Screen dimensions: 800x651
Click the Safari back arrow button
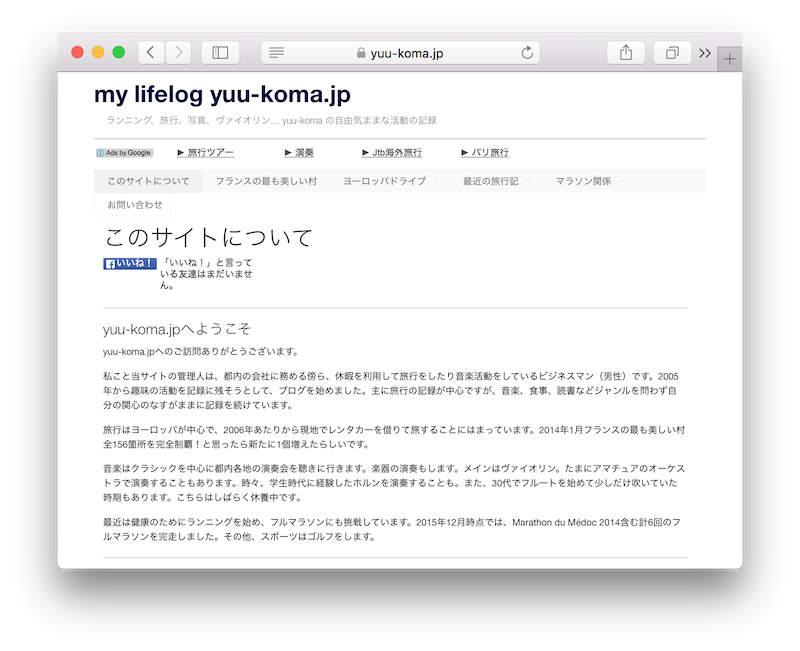(151, 53)
